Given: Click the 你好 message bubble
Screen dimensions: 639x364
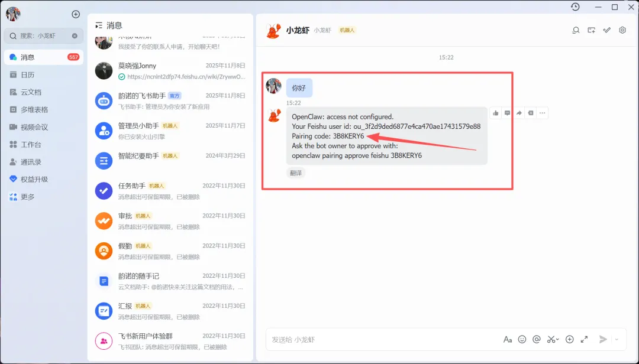Looking at the screenshot, I should pyautogui.click(x=299, y=88).
